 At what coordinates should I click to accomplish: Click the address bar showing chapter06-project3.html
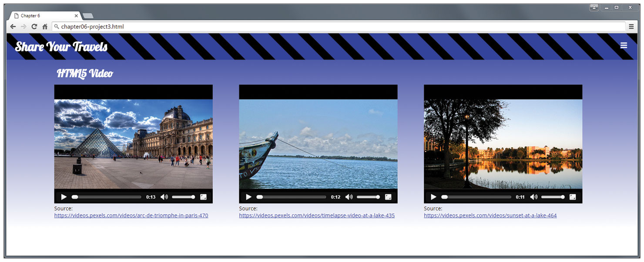coord(339,27)
